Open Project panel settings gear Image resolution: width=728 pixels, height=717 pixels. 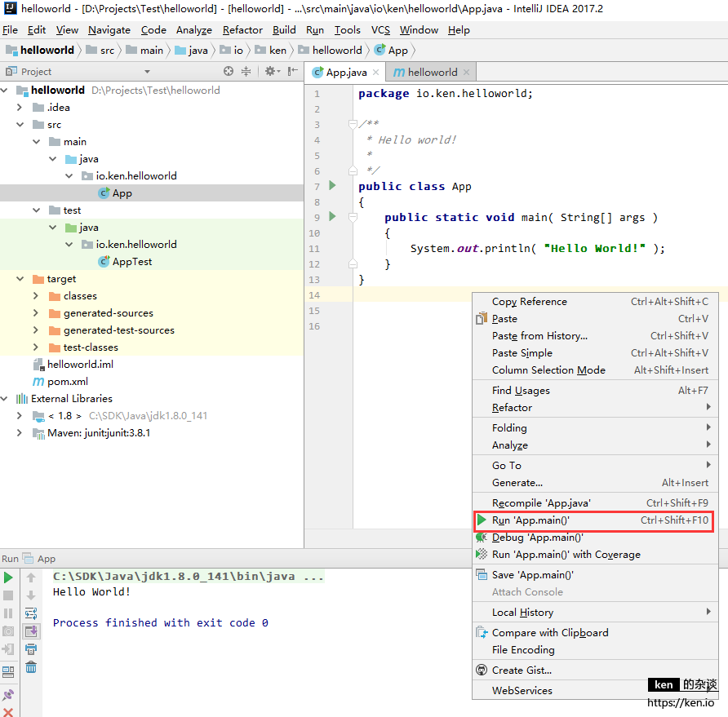click(272, 71)
